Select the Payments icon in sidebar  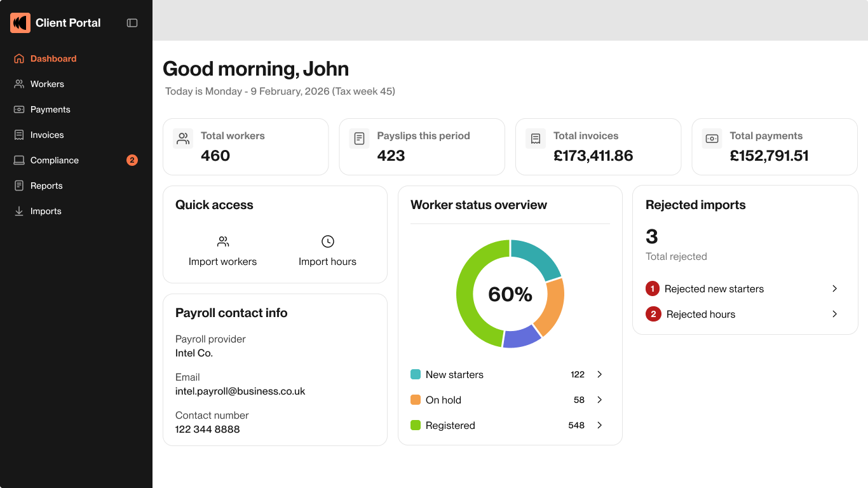[x=18, y=109]
